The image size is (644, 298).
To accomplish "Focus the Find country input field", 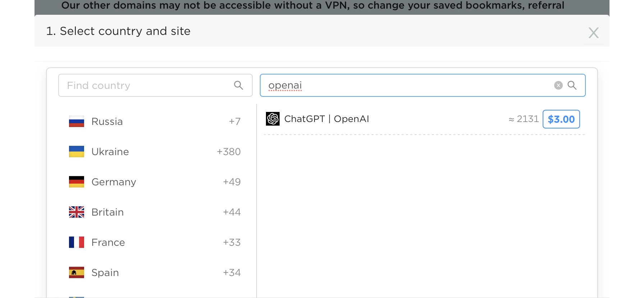I will pyautogui.click(x=147, y=85).
